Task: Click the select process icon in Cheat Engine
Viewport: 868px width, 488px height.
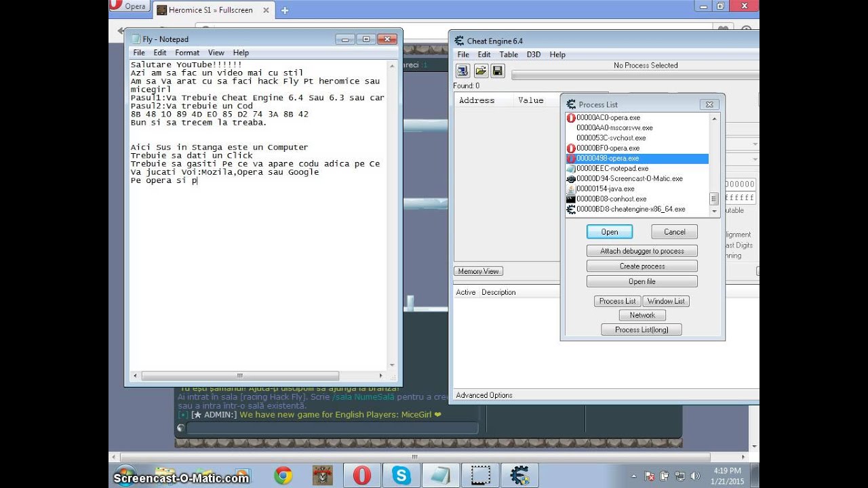Action: tap(462, 70)
